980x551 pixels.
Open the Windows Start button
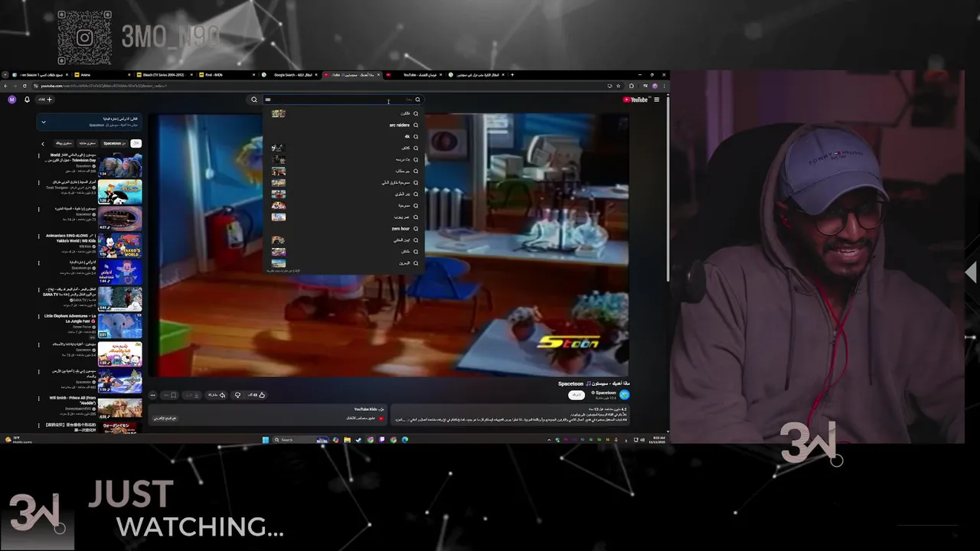[265, 440]
